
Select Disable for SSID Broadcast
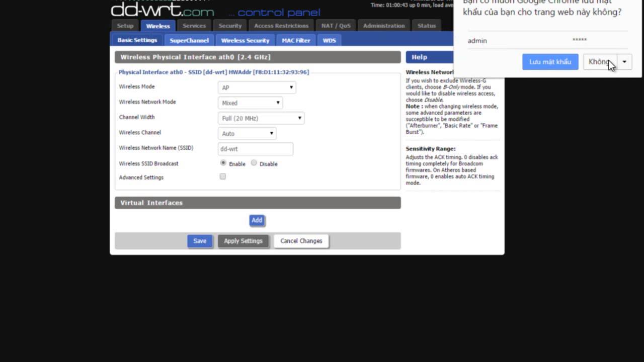click(x=254, y=163)
